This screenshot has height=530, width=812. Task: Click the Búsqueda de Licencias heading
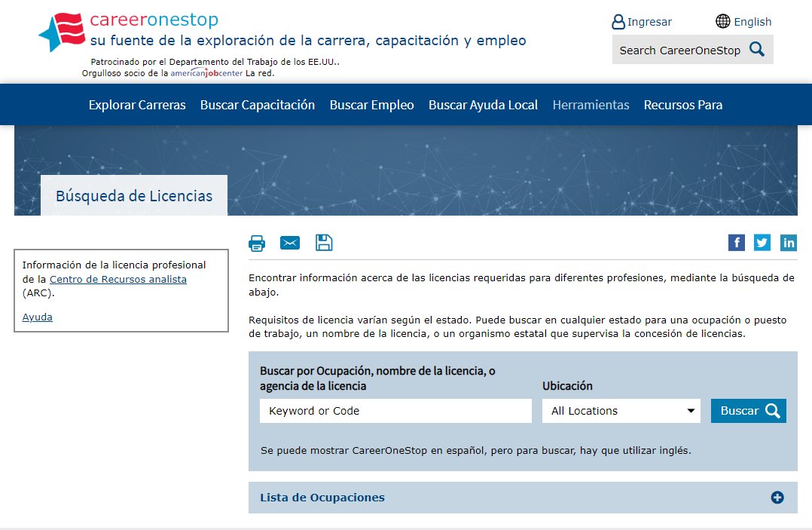pyautogui.click(x=134, y=196)
